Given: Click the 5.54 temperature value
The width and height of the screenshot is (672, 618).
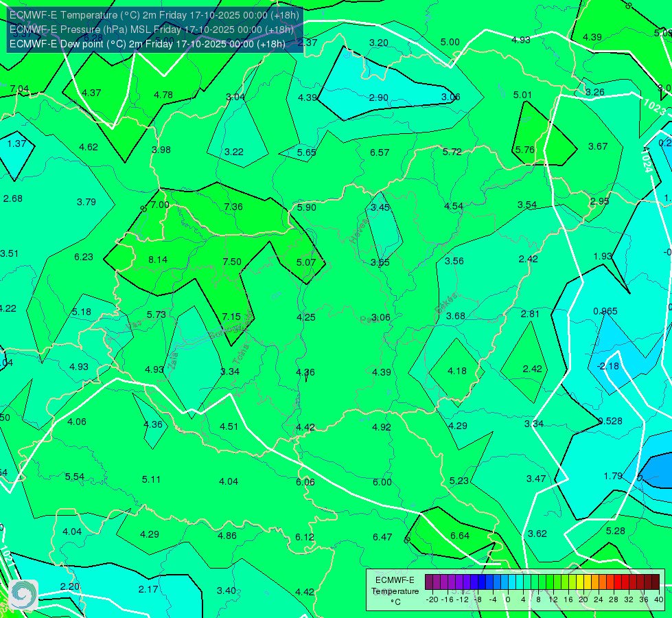Looking at the screenshot, I should point(75,477).
